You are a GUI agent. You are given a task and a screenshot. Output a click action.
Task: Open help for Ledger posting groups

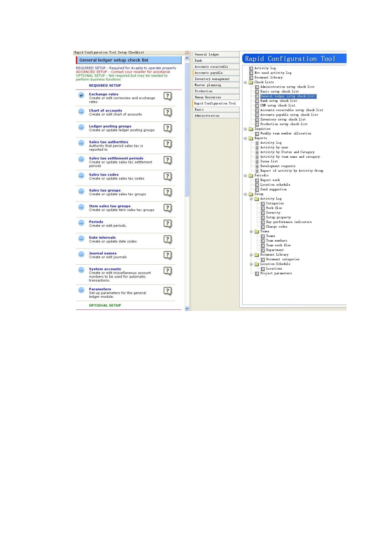(x=168, y=128)
